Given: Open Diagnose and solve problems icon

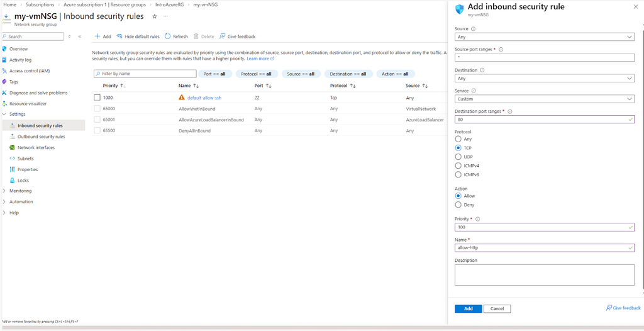Looking at the screenshot, I should [4, 93].
